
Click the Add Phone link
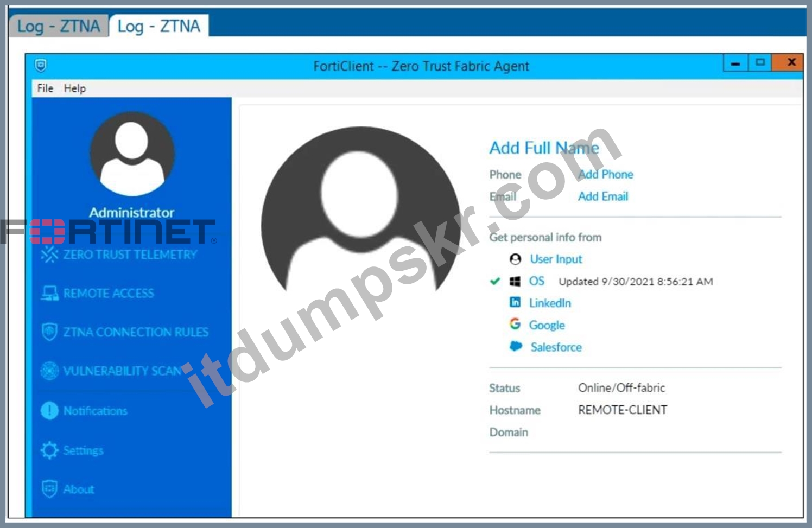point(606,174)
